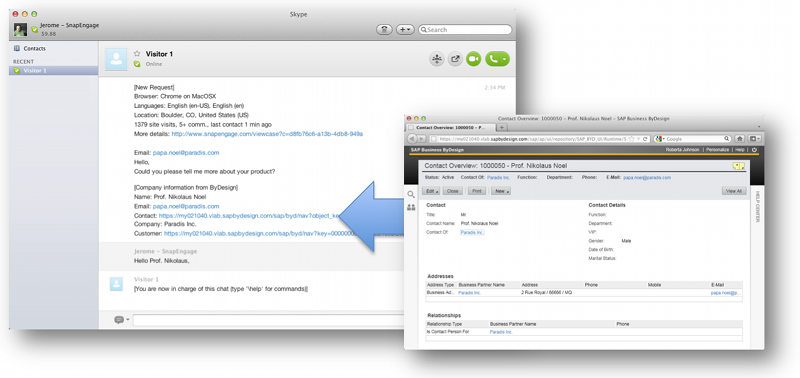Open the Edit dropdown button in ByDesign

432,191
